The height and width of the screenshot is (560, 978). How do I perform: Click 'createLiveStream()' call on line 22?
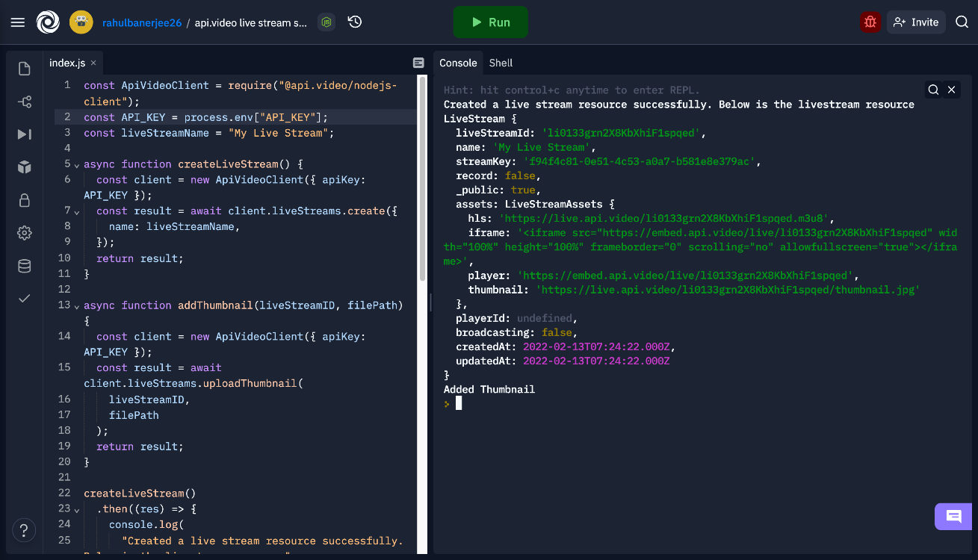click(140, 494)
